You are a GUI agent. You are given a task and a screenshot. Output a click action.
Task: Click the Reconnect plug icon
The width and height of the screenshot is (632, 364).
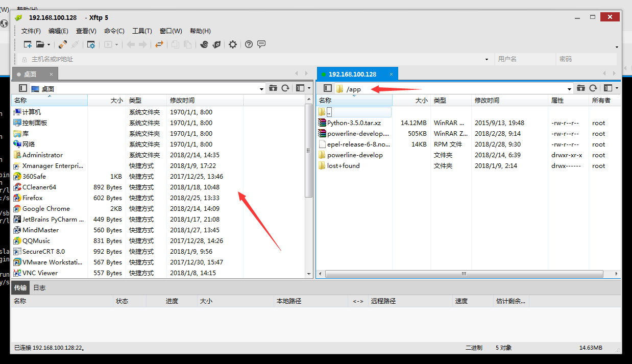[62, 44]
